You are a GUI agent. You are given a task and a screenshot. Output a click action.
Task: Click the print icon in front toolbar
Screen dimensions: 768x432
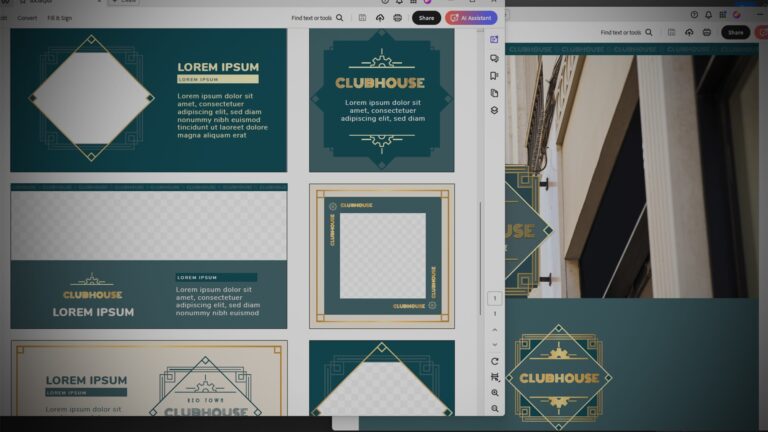pyautogui.click(x=398, y=18)
